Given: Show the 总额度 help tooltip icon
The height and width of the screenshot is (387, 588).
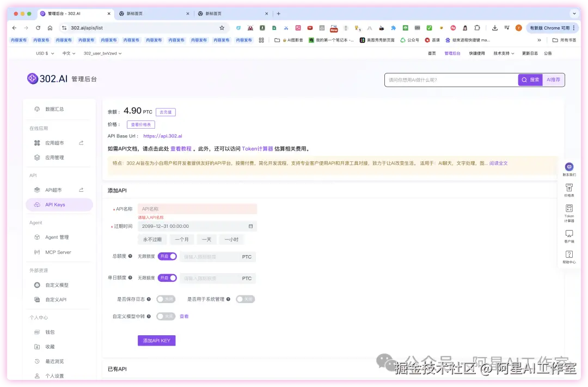Looking at the screenshot, I should point(130,256).
